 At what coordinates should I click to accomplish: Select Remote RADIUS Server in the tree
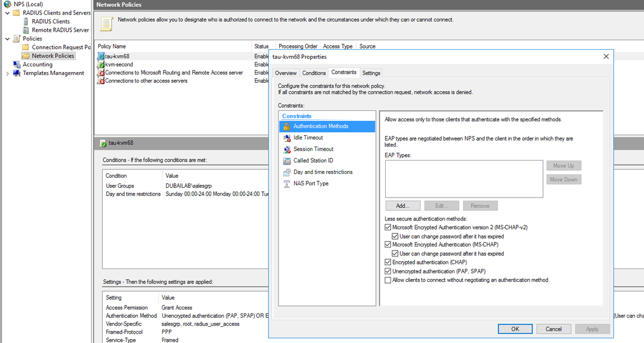pos(60,30)
